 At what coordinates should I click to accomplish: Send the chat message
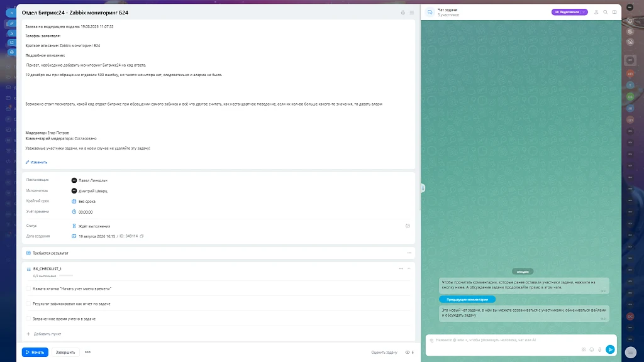(610, 349)
